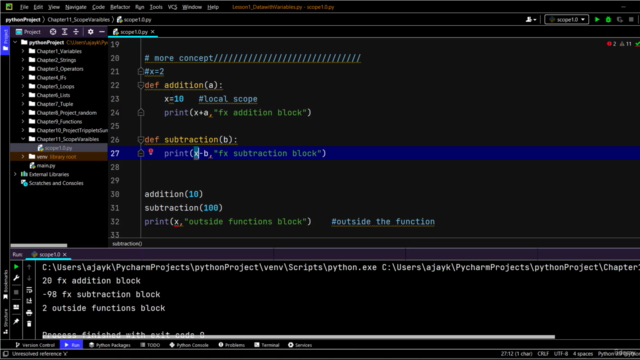The height and width of the screenshot is (360, 640).
Task: Toggle the Structure tool window stripe
Action: click(5, 321)
